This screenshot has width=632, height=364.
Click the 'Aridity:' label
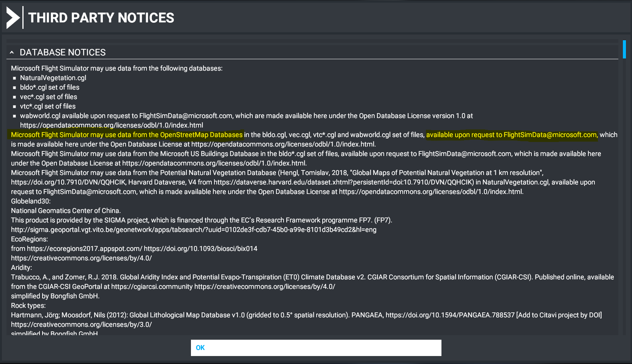coord(22,268)
